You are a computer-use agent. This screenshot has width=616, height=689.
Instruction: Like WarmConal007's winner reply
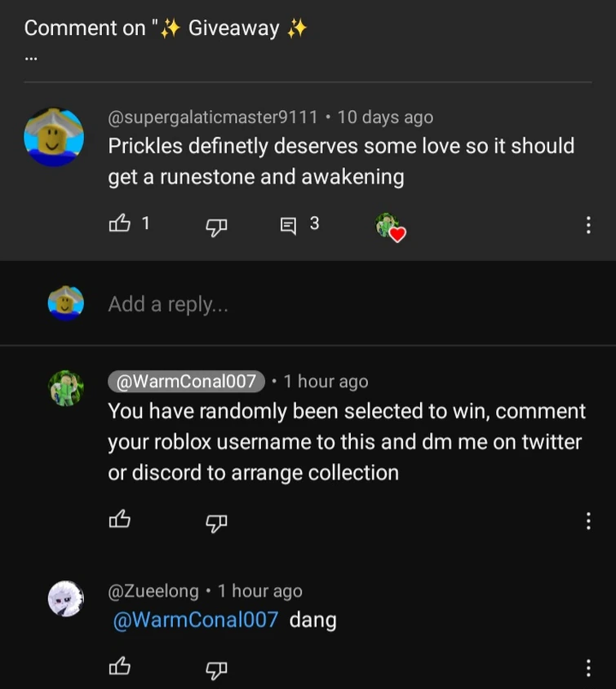(x=119, y=520)
